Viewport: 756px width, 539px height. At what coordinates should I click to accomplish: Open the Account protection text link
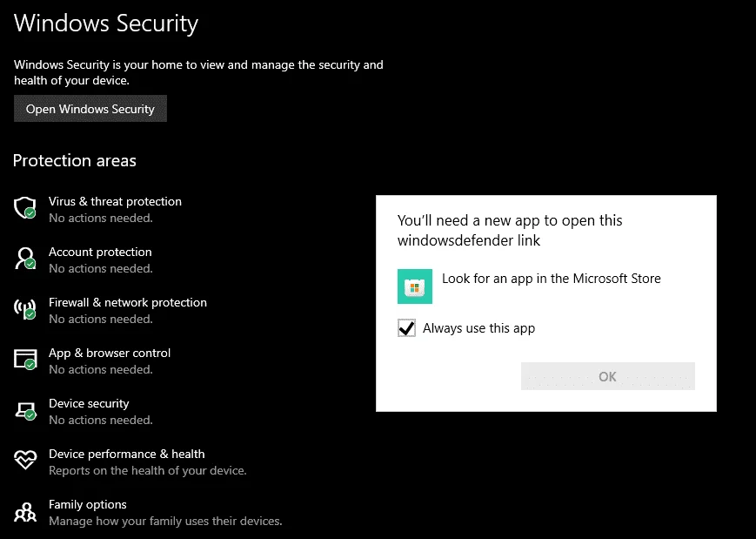(100, 252)
